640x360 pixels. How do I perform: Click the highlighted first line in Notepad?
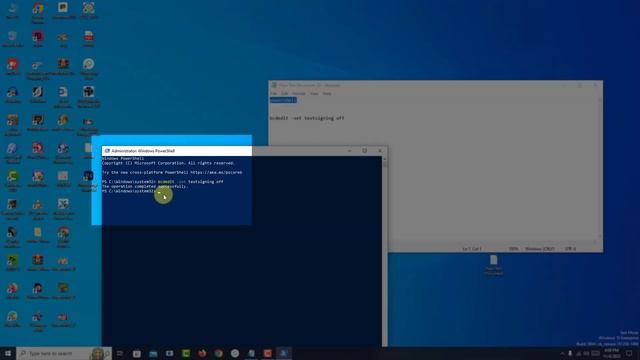click(283, 100)
